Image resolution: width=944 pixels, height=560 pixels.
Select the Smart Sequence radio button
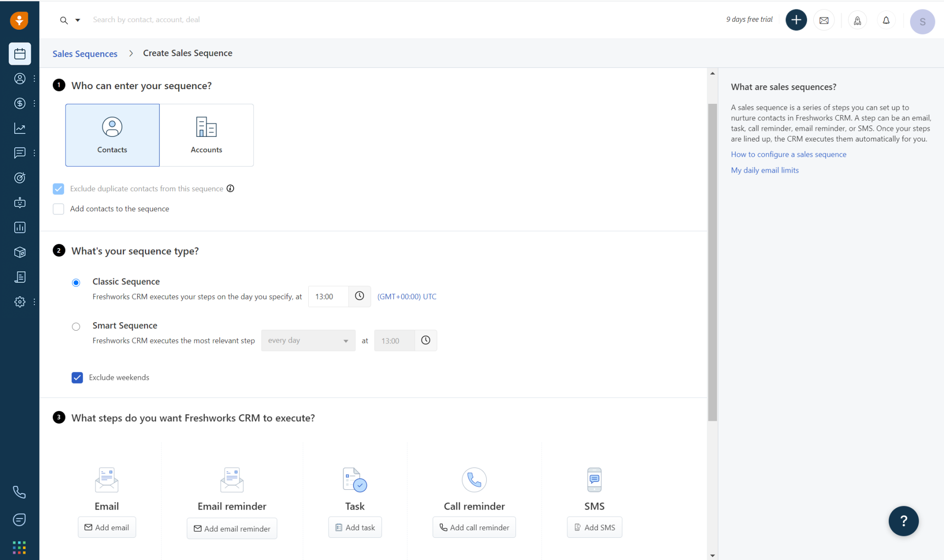pos(76,326)
